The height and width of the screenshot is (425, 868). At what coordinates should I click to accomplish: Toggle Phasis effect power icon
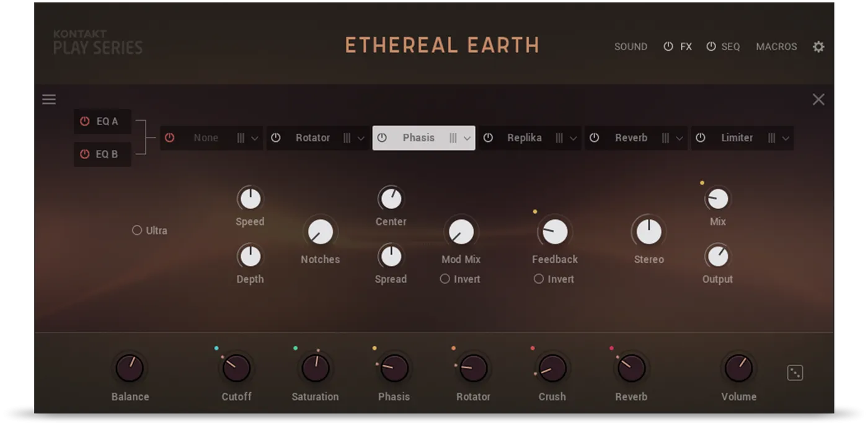click(382, 138)
